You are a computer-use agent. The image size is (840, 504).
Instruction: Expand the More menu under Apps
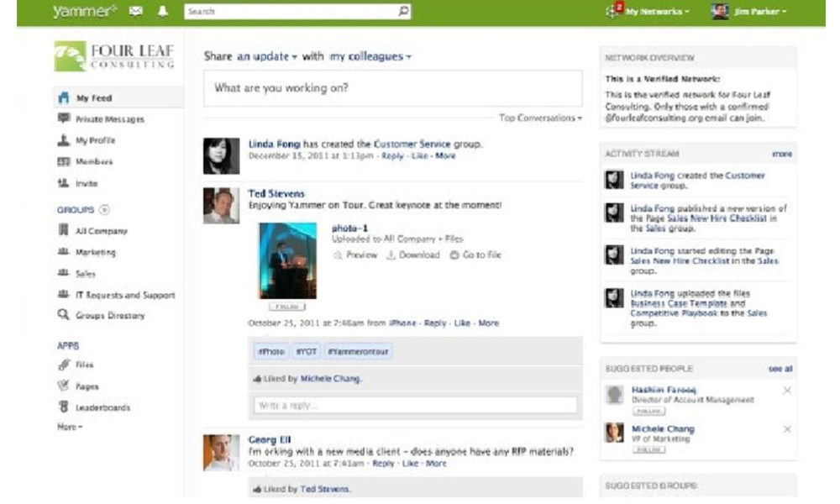[x=70, y=427]
